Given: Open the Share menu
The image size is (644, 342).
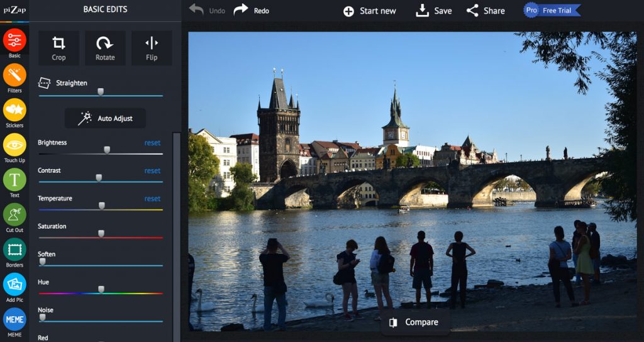Looking at the screenshot, I should pyautogui.click(x=486, y=11).
